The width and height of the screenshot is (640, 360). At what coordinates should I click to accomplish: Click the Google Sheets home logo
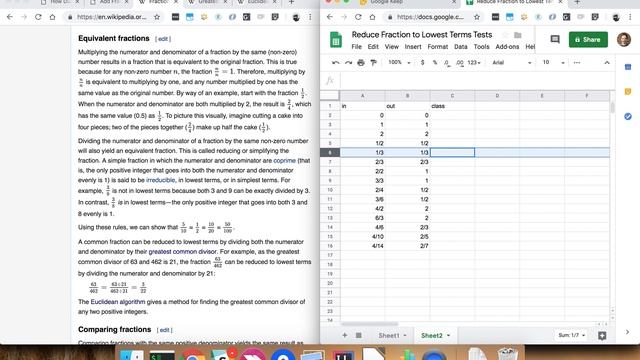point(336,40)
